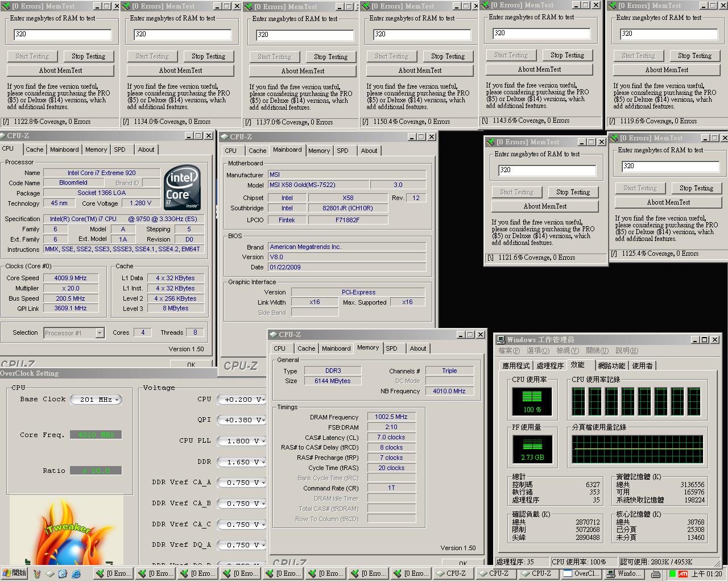
Task: Stop testing in the MemTest with 1150.4% coverage
Action: (x=448, y=56)
